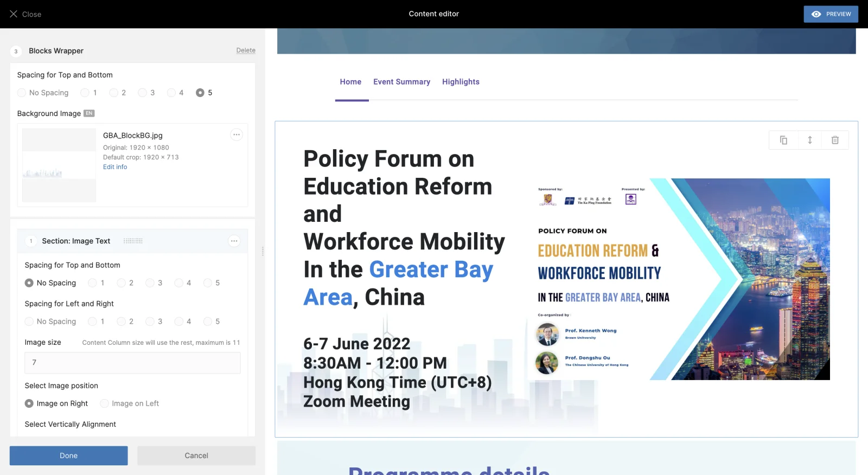
Task: Click the Edit info link
Action: point(115,167)
